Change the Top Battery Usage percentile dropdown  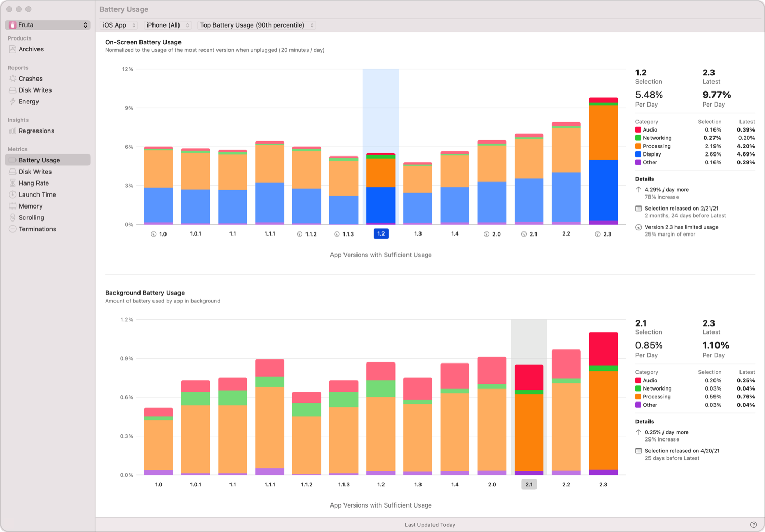click(257, 25)
